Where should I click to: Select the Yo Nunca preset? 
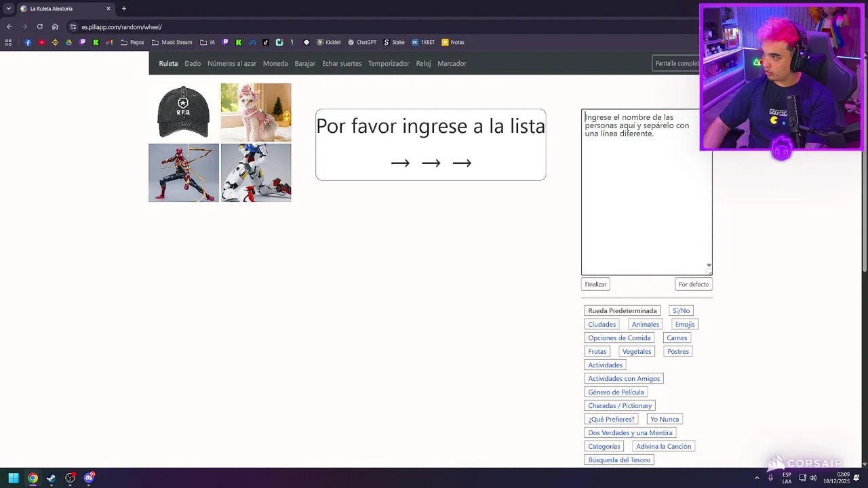tap(665, 419)
